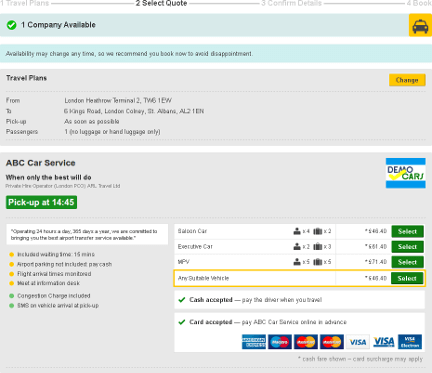432x373 pixels.
Task: Click the Saloon Car passenger icon
Action: pyautogui.click(x=297, y=231)
